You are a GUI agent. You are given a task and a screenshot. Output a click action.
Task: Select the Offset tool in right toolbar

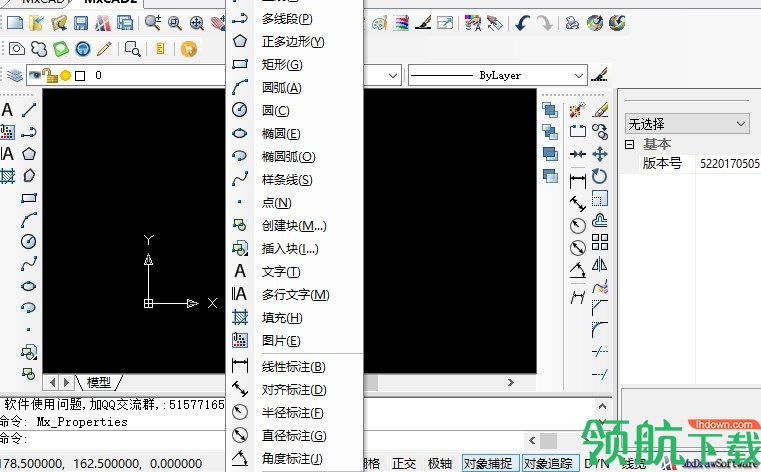click(x=600, y=220)
